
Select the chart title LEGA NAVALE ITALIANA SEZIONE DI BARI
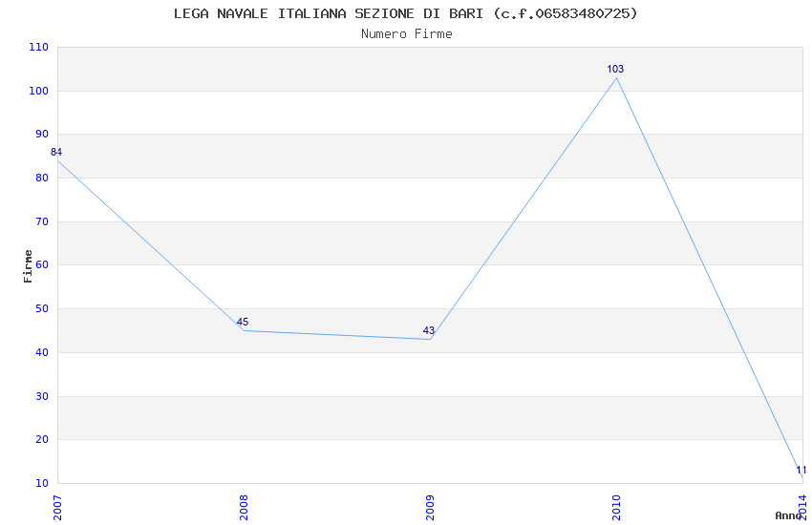(405, 13)
